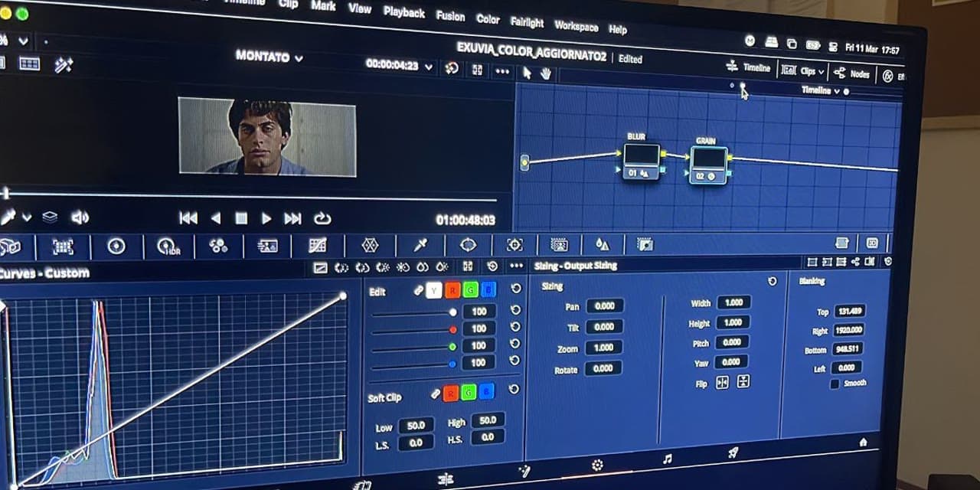Open the Curves palette icon
980x490 pixels.
(x=317, y=246)
